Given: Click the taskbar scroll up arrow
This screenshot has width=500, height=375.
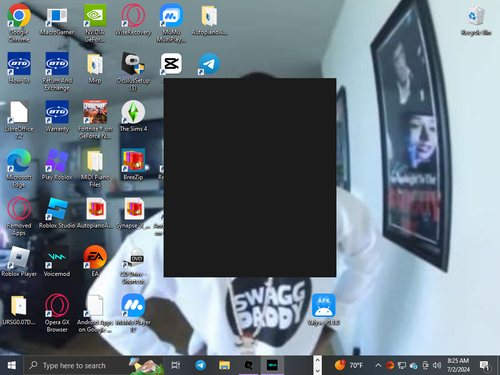Looking at the screenshot, I should [317, 360].
